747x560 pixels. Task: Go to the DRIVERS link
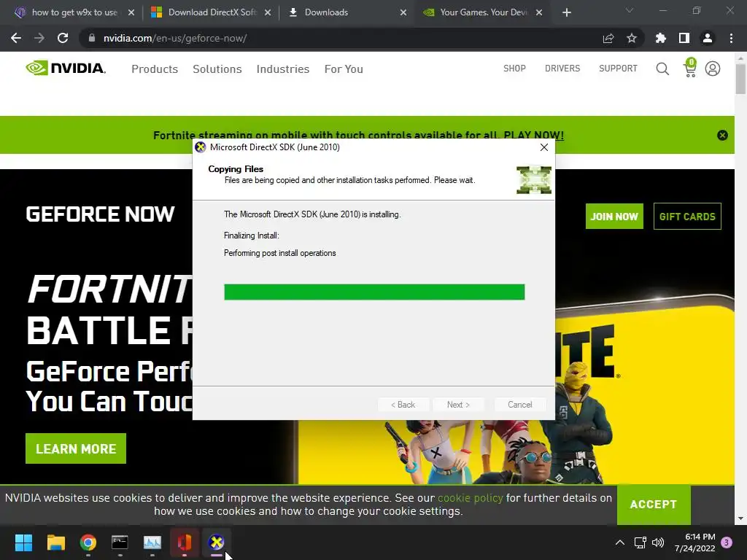pos(562,69)
